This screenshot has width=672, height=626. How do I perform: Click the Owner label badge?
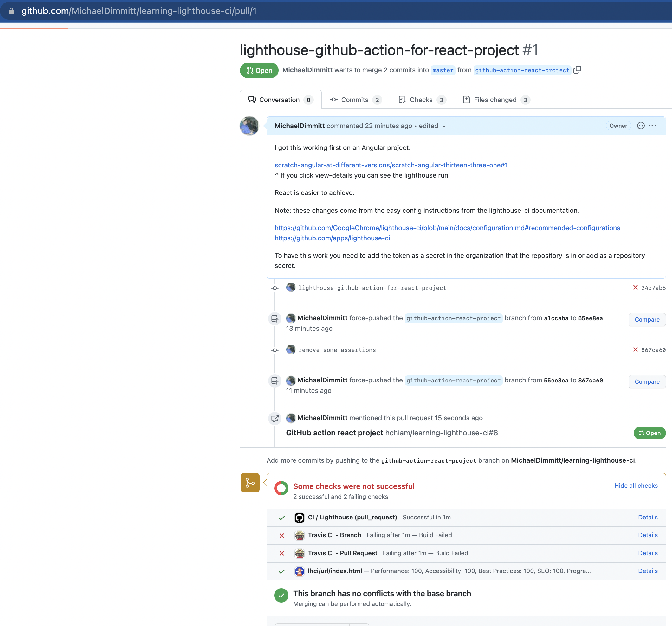click(618, 126)
